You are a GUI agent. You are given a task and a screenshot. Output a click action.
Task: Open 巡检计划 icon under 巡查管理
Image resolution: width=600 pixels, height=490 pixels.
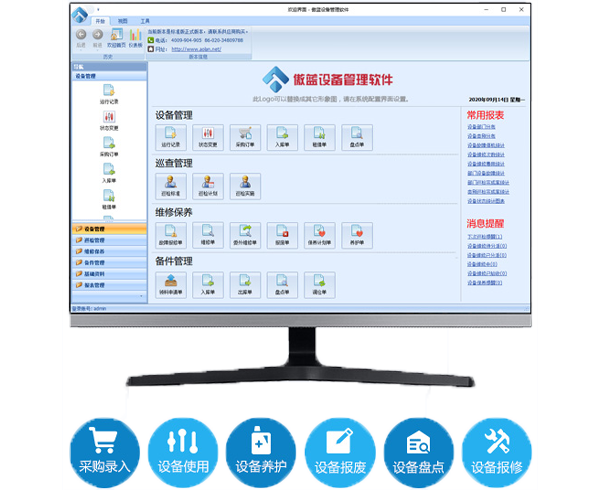(208, 186)
